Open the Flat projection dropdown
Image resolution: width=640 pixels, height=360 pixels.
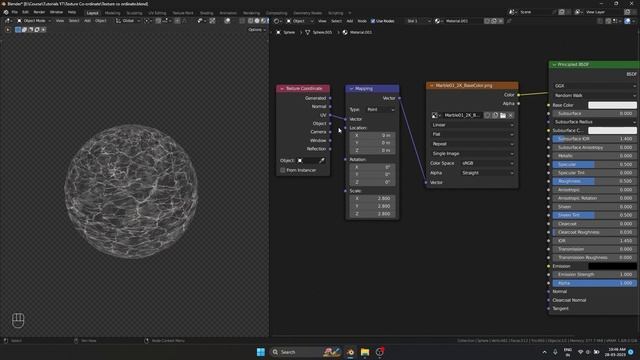click(472, 134)
